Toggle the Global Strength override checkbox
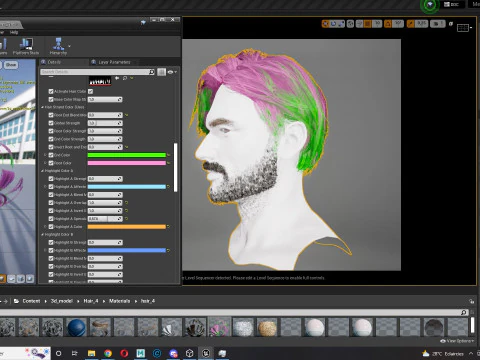 coord(51,123)
